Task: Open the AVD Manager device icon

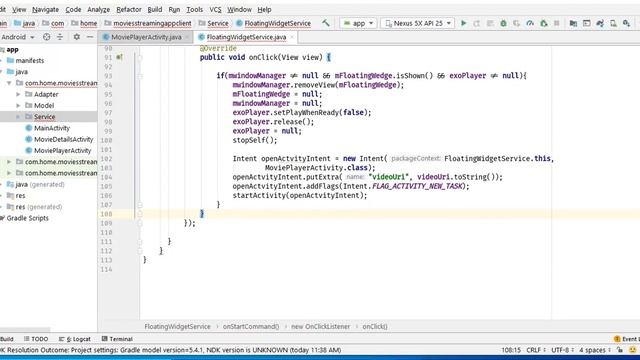Action: (x=613, y=23)
